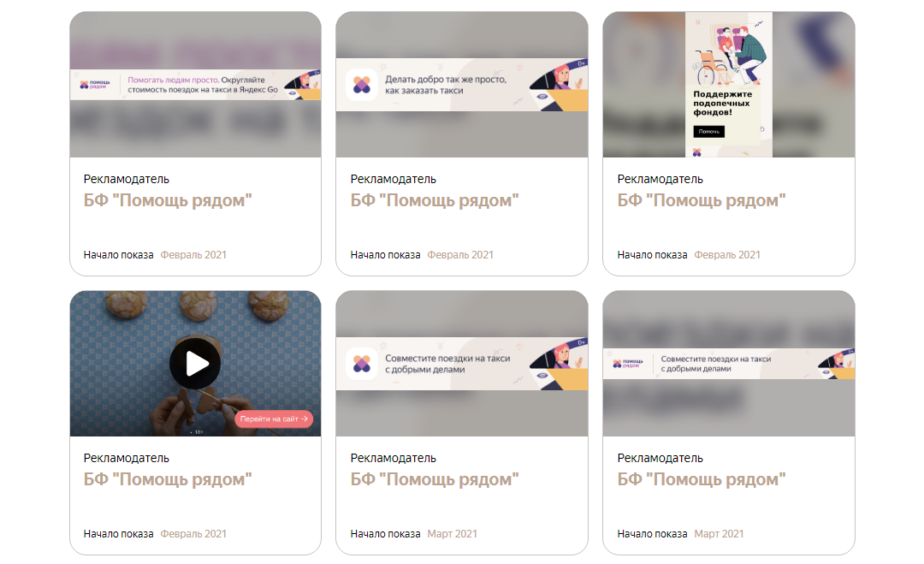The height and width of the screenshot is (564, 924).
Task: Open the 'Помогать людям просто' banner thumbnail
Action: pyautogui.click(x=196, y=85)
